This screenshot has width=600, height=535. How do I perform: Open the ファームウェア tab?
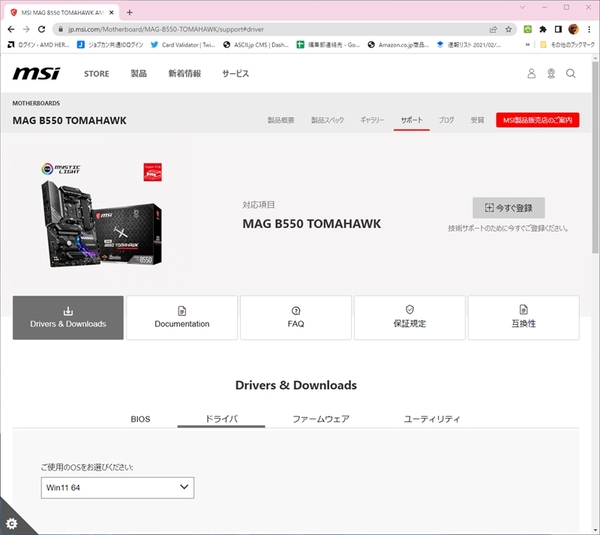coord(320,419)
